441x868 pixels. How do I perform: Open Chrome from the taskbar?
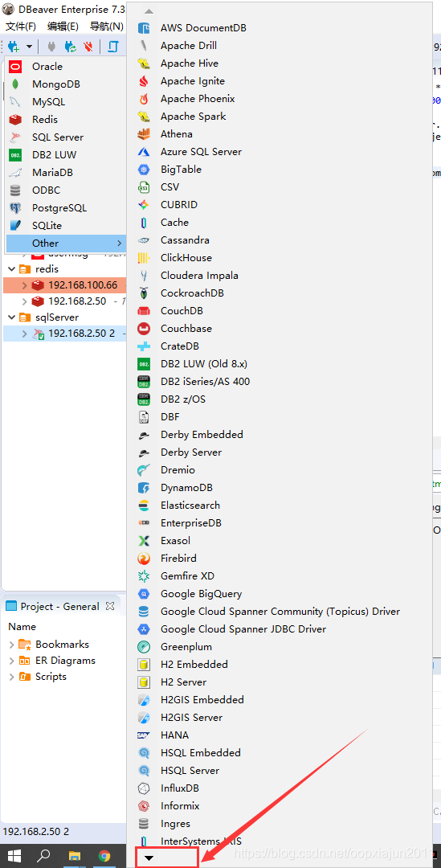(x=104, y=856)
